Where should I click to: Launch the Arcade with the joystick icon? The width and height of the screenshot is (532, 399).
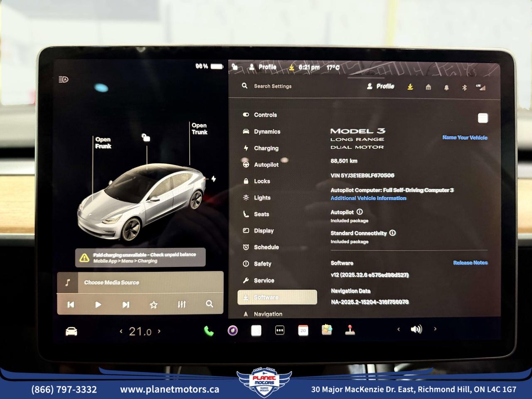pos(350,330)
